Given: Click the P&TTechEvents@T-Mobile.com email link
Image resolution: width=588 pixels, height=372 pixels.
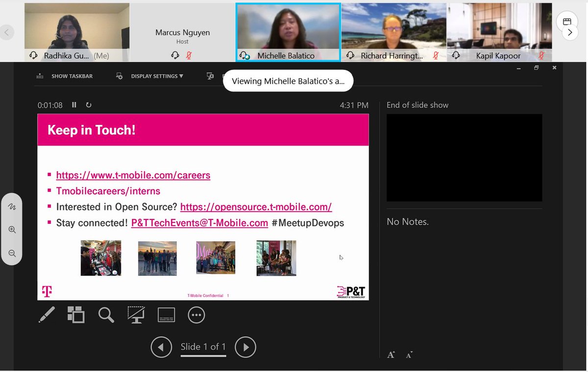Looking at the screenshot, I should click(199, 223).
